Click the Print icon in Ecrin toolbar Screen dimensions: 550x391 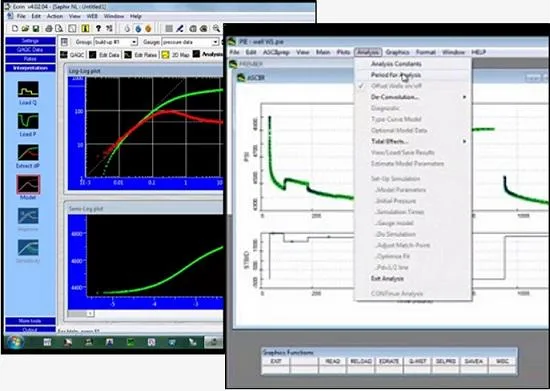tap(49, 28)
